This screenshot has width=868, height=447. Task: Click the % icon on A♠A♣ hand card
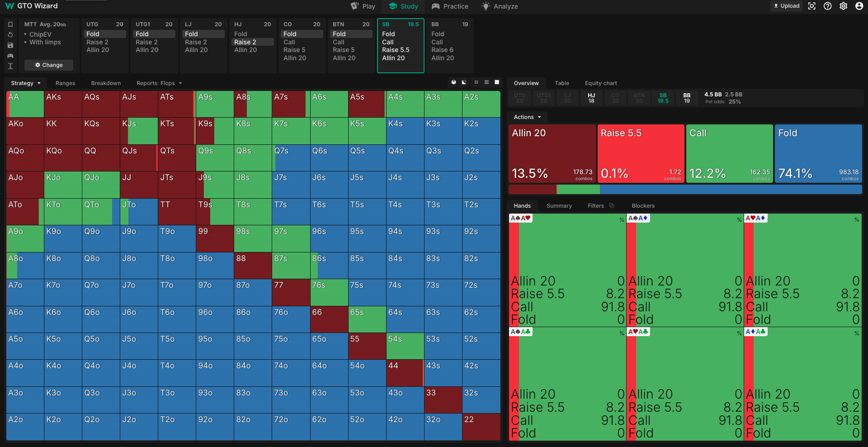pyautogui.click(x=622, y=333)
